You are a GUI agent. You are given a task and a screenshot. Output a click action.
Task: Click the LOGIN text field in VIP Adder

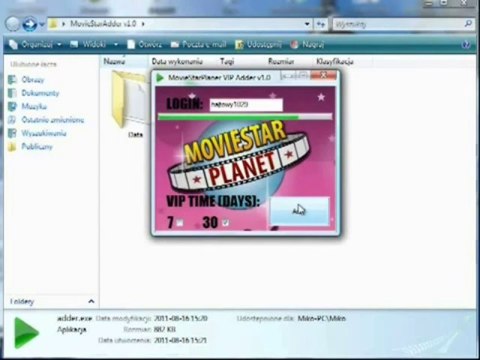pyautogui.click(x=246, y=105)
